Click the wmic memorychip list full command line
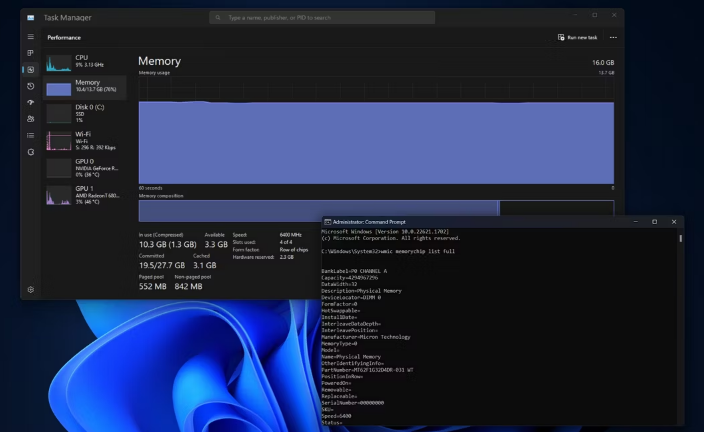 (x=388, y=251)
